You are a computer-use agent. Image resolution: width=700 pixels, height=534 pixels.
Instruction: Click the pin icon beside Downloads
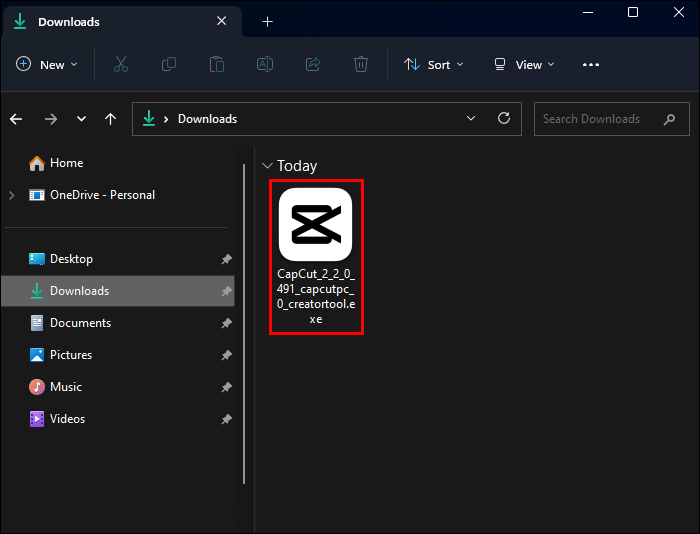point(227,291)
